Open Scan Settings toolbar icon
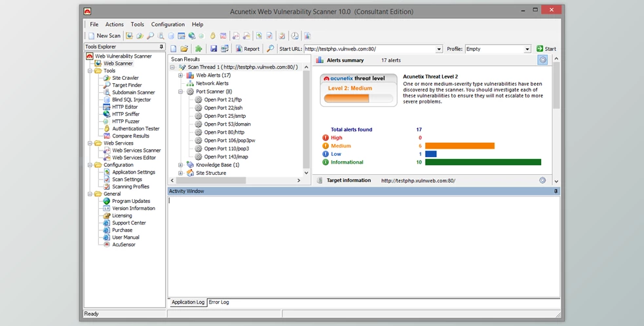This screenshot has width=644, height=326. point(269,36)
